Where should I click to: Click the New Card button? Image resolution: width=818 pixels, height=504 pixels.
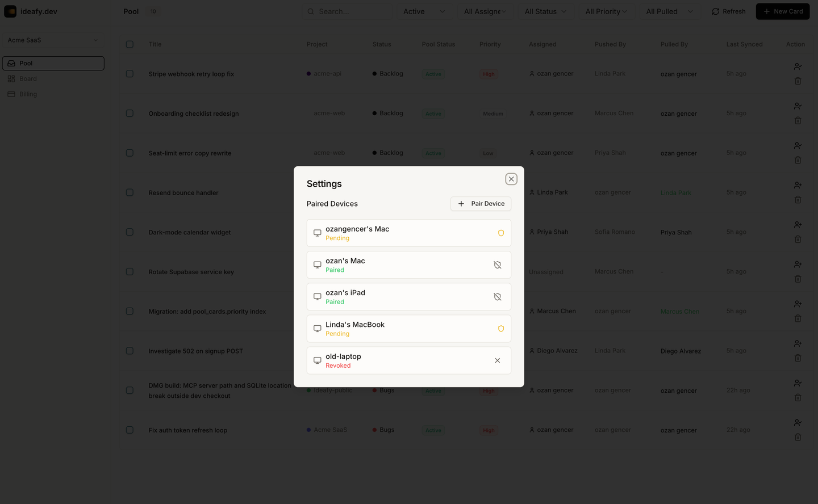pyautogui.click(x=783, y=11)
